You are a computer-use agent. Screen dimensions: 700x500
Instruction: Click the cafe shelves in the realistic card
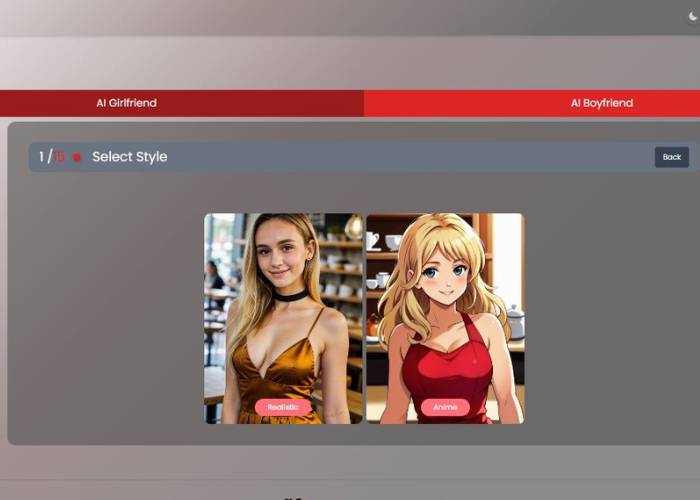(340, 270)
